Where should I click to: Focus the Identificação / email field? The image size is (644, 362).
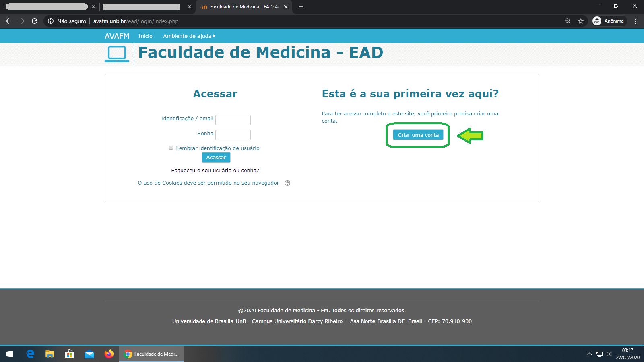(x=233, y=120)
